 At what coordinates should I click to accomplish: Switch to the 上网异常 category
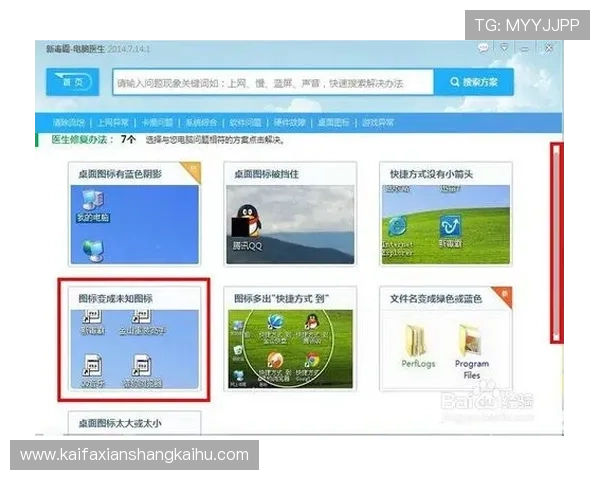[x=112, y=122]
